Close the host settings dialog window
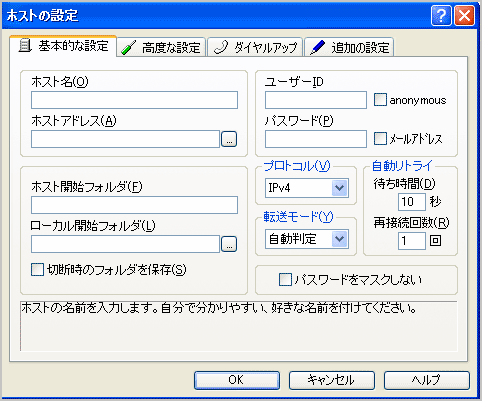Viewport: 482px width, 401px height. click(x=464, y=15)
